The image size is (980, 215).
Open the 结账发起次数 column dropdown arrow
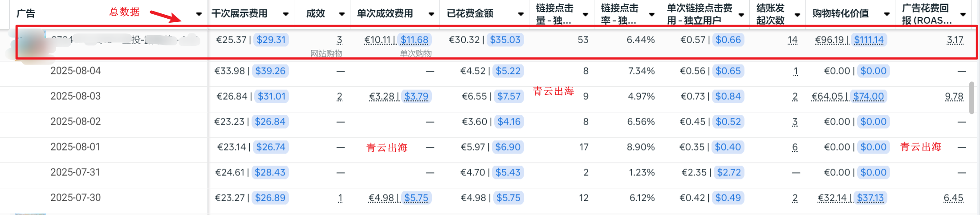[x=797, y=15]
